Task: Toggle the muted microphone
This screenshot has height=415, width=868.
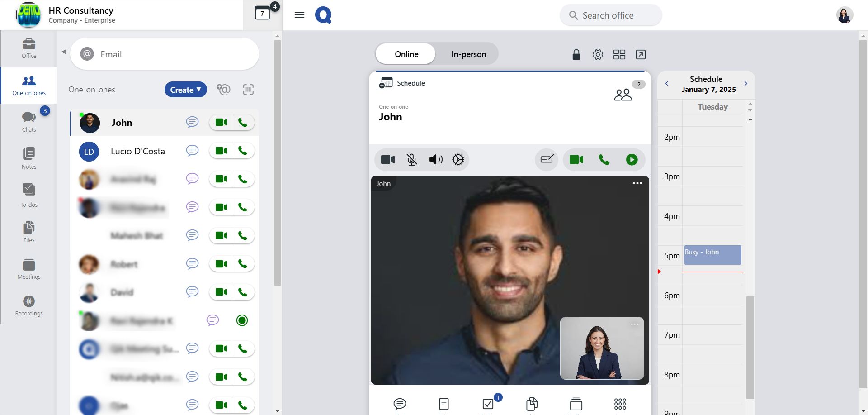Action: tap(412, 159)
